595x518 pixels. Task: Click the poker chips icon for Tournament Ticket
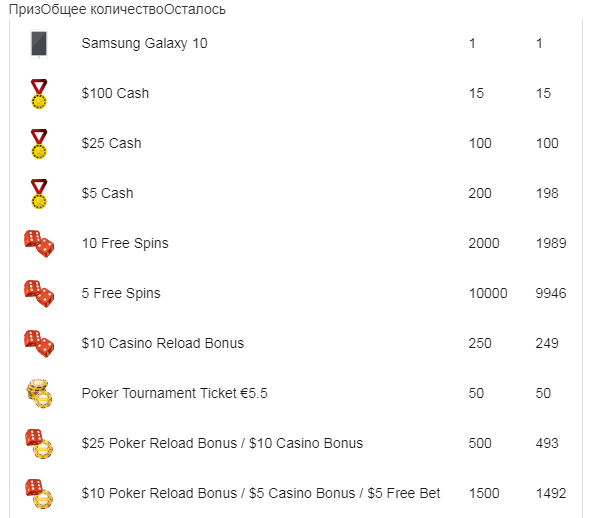tap(39, 394)
